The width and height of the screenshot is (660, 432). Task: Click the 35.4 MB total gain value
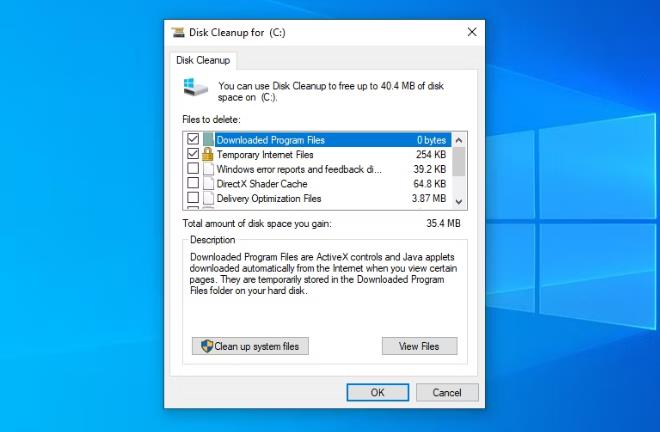pyautogui.click(x=443, y=223)
